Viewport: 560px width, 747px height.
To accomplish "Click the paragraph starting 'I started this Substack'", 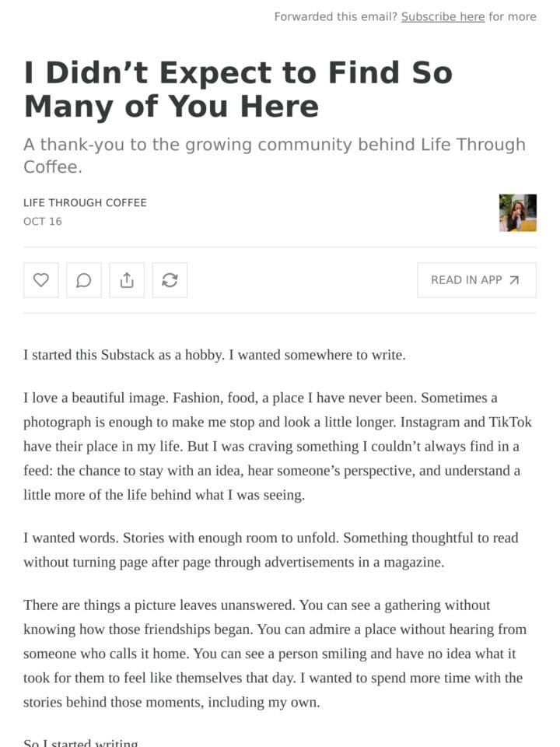I will tap(215, 355).
